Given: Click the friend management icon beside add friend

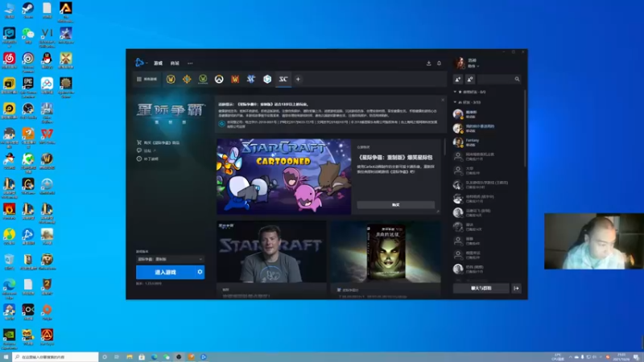Looking at the screenshot, I should [470, 79].
